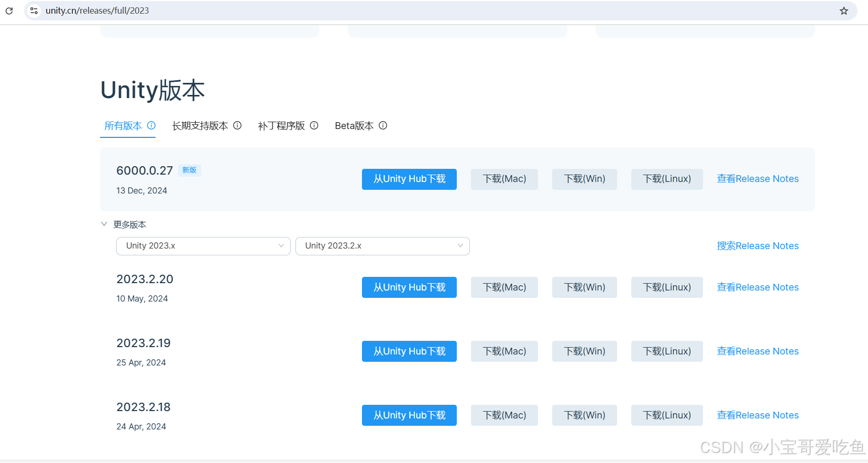The width and height of the screenshot is (868, 463).
Task: Click the date 13 Dec, 2024
Action: click(142, 191)
